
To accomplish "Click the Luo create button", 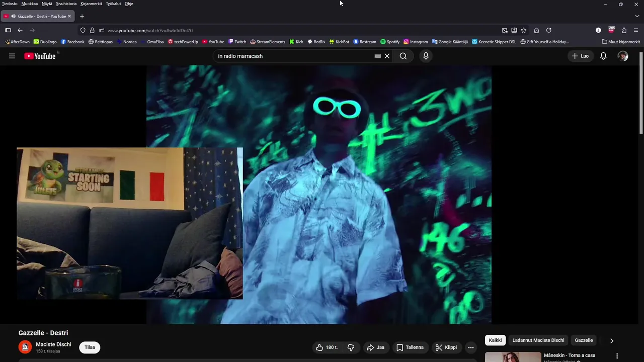I will click(x=580, y=56).
